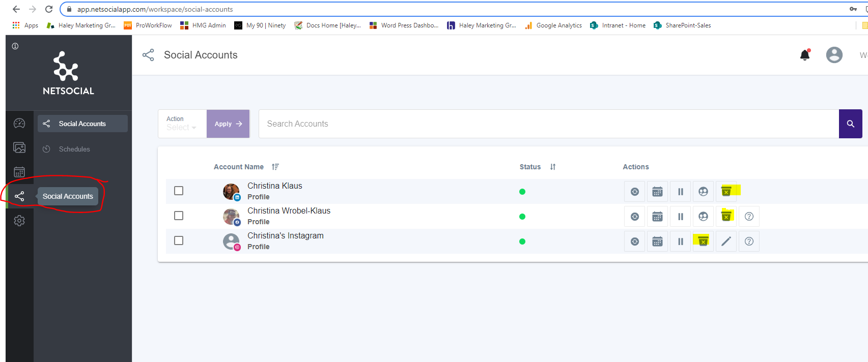Click group users icon for Christina Wrobel-Klaus
868x362 pixels.
tap(703, 217)
